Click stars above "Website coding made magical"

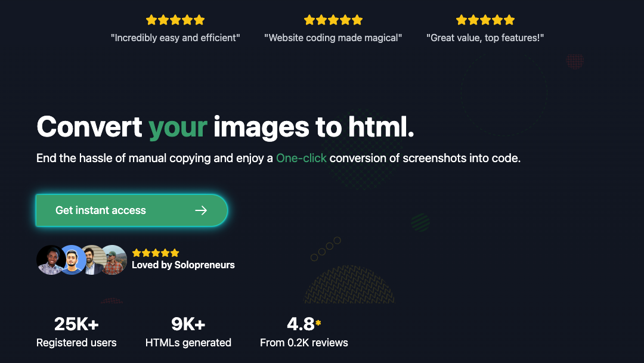coord(333,20)
